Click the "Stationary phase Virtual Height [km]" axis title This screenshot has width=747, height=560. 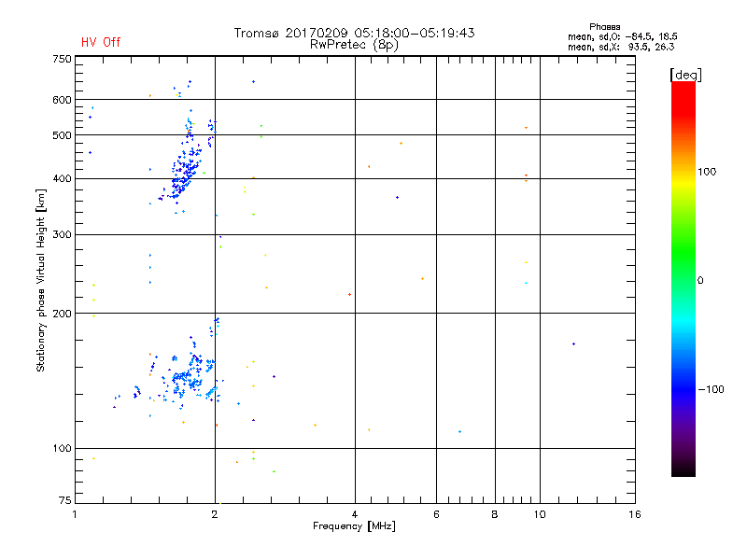pos(41,280)
